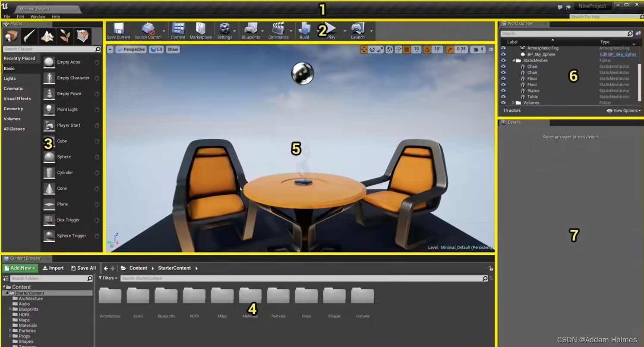644x347 pixels.
Task: Expand the Particles folder in the tree
Action: tap(10, 331)
